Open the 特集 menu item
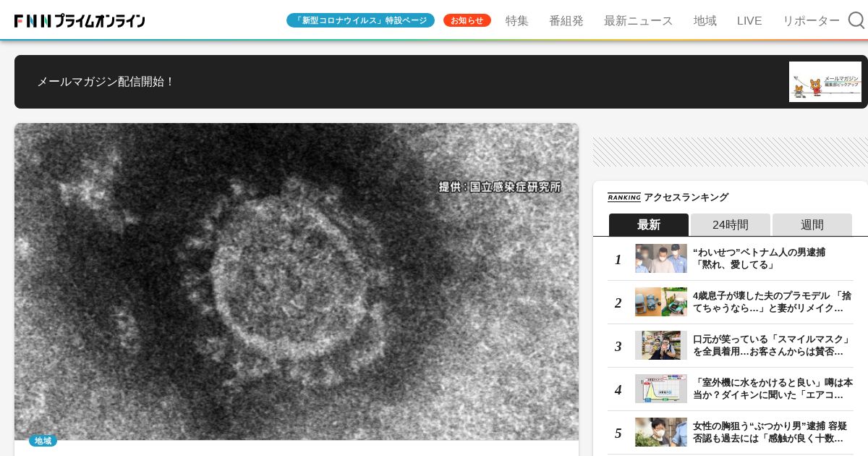The height and width of the screenshot is (456, 868). point(517,20)
